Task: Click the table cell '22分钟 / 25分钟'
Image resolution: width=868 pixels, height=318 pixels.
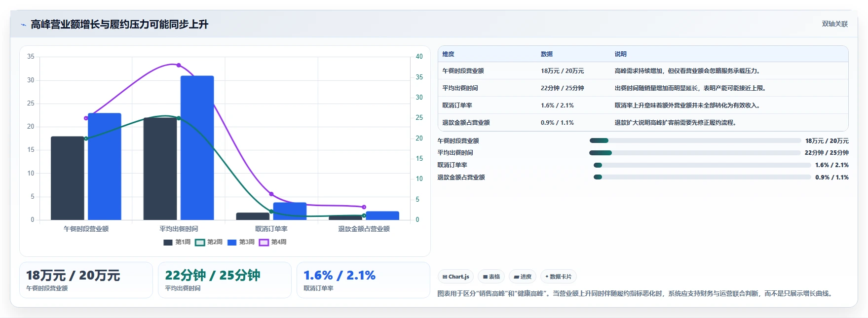Action: [562, 88]
